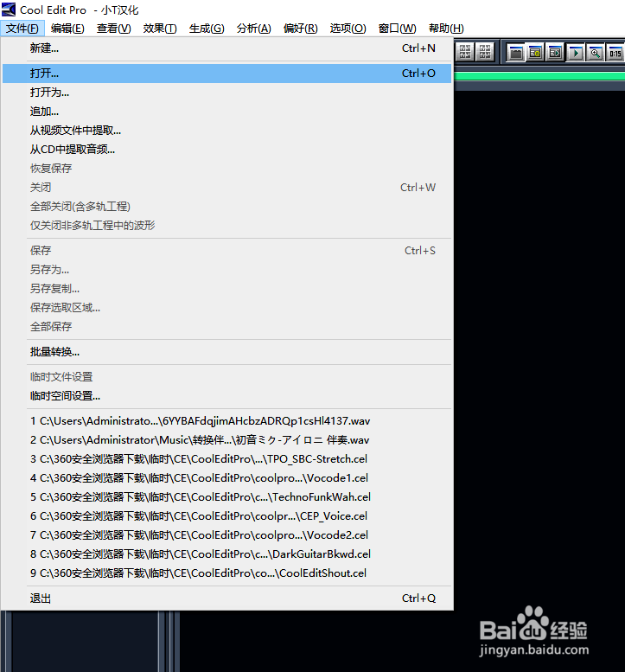The width and height of the screenshot is (625, 672).
Task: Click the Cool Edit Pro title bar icon
Action: click(x=9, y=10)
